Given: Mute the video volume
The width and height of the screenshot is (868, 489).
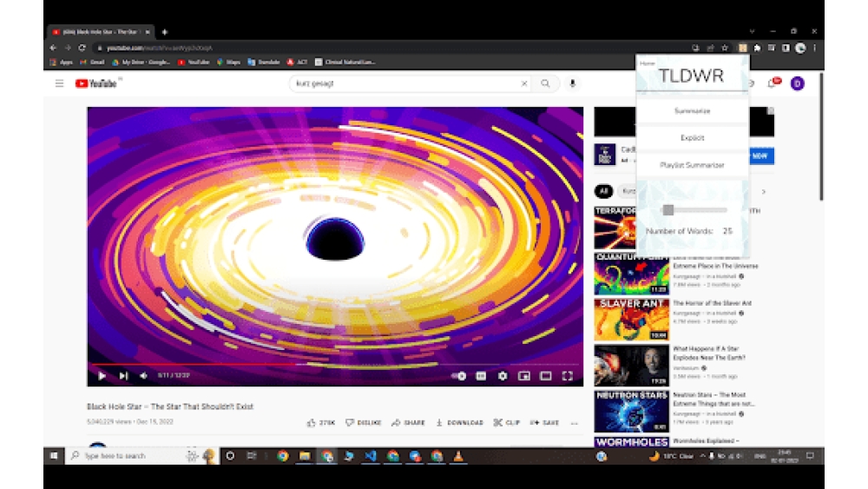Looking at the screenshot, I should click(x=144, y=375).
